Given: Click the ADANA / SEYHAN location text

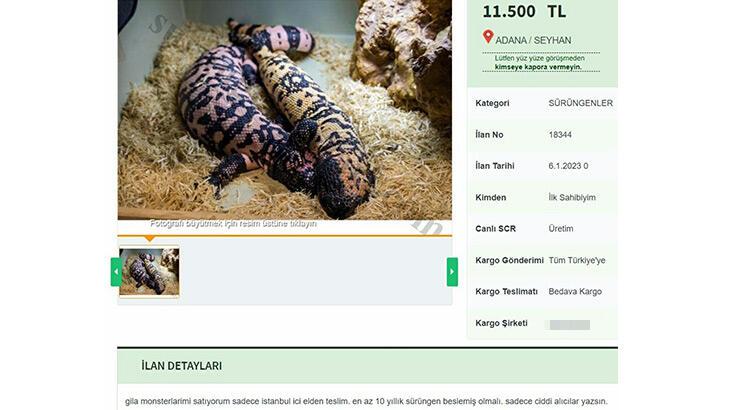Looking at the screenshot, I should [x=533, y=41].
